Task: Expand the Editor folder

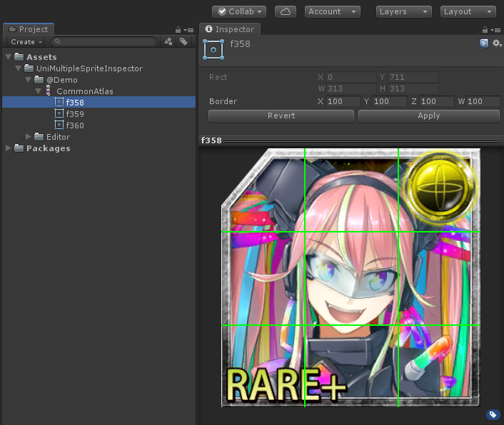Action: pyautogui.click(x=29, y=137)
